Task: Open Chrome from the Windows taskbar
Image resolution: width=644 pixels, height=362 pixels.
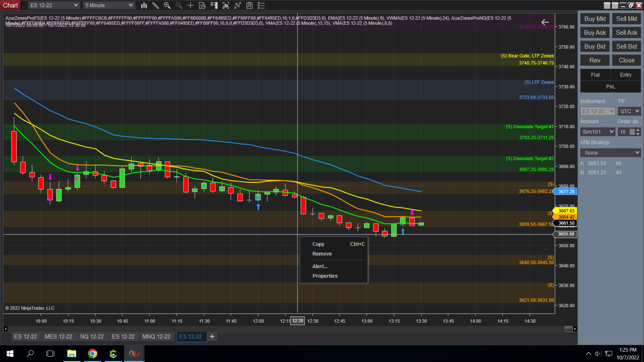Action: 92,354
